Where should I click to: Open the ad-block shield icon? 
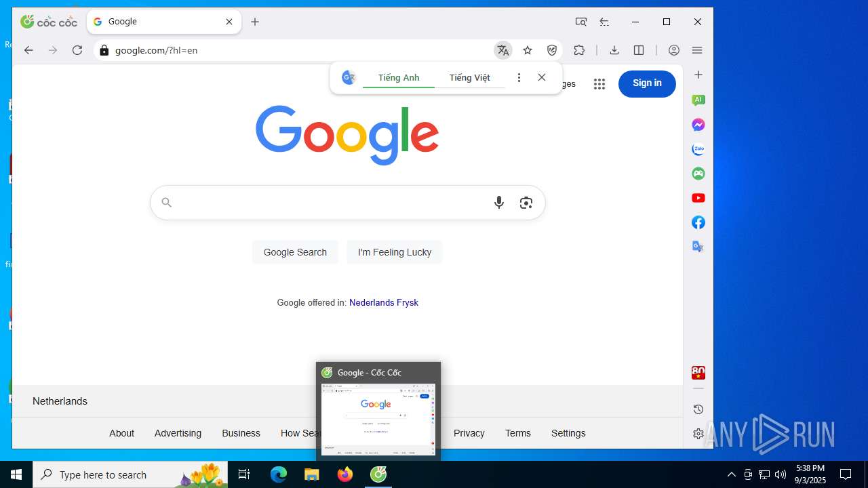coord(552,50)
